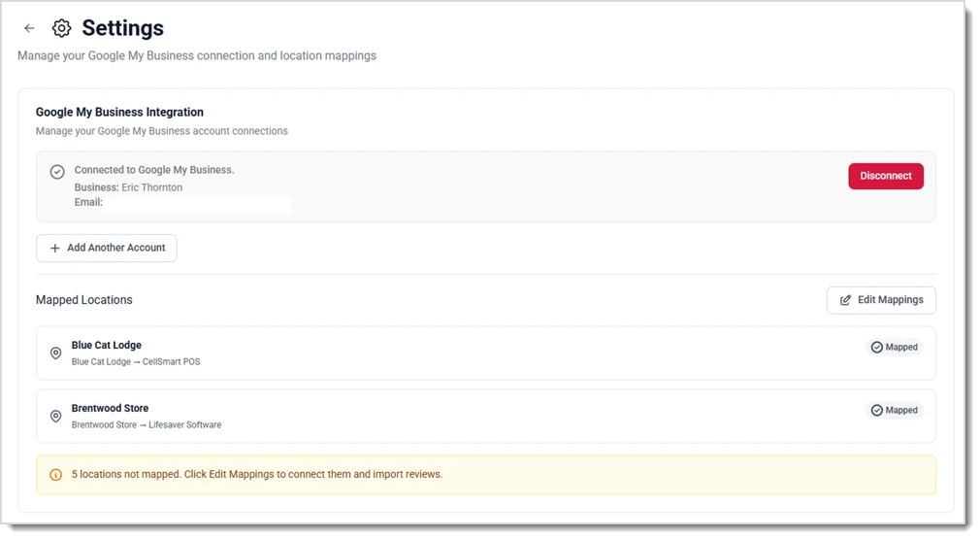Image resolution: width=980 pixels, height=539 pixels.
Task: Click the Mapped badge for Brentwood Store
Action: point(895,410)
